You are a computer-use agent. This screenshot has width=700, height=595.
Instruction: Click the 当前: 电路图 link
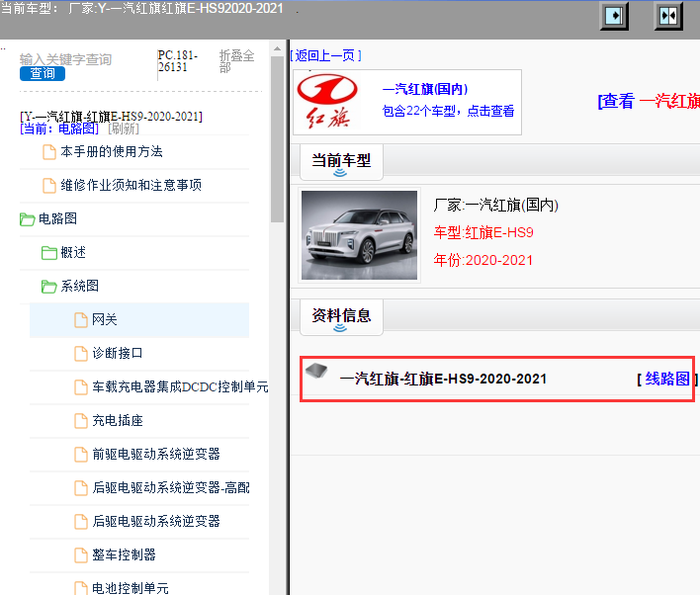pos(59,129)
